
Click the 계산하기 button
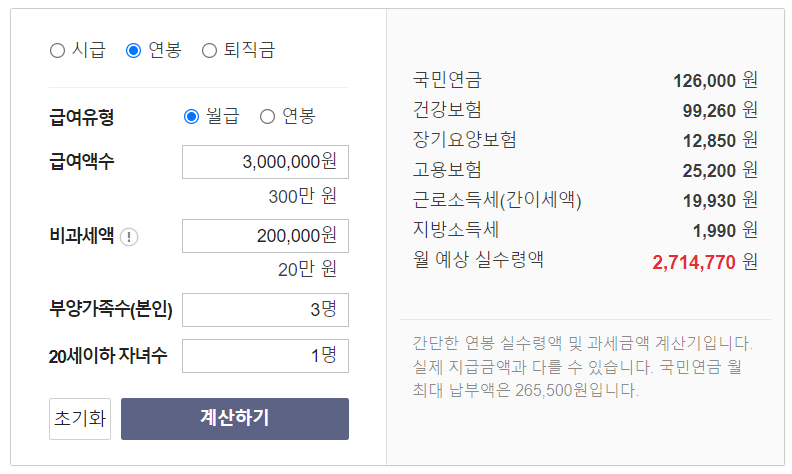click(x=235, y=419)
